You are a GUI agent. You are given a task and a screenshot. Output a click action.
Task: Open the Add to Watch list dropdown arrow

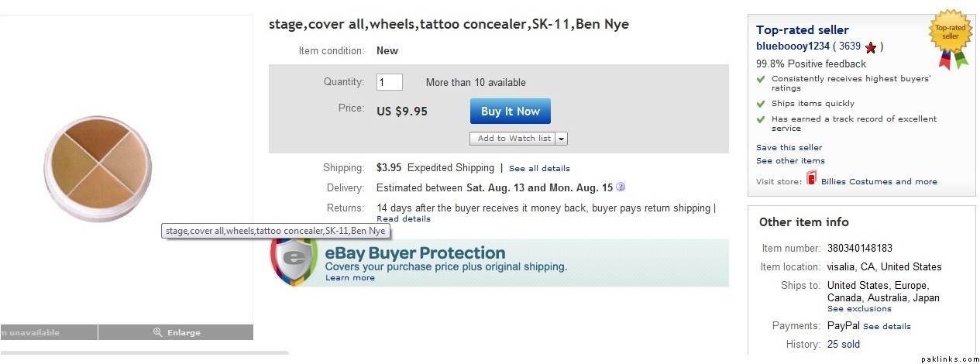(x=562, y=139)
